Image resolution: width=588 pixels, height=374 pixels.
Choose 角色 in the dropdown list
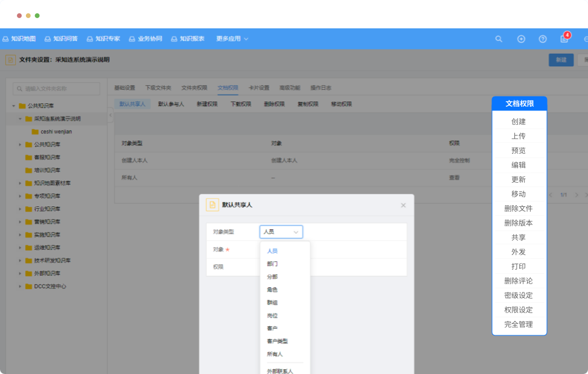272,290
